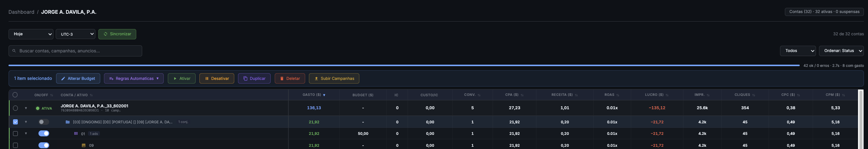Click the blue campaign folder icon
The image size is (868, 149).
68,122
